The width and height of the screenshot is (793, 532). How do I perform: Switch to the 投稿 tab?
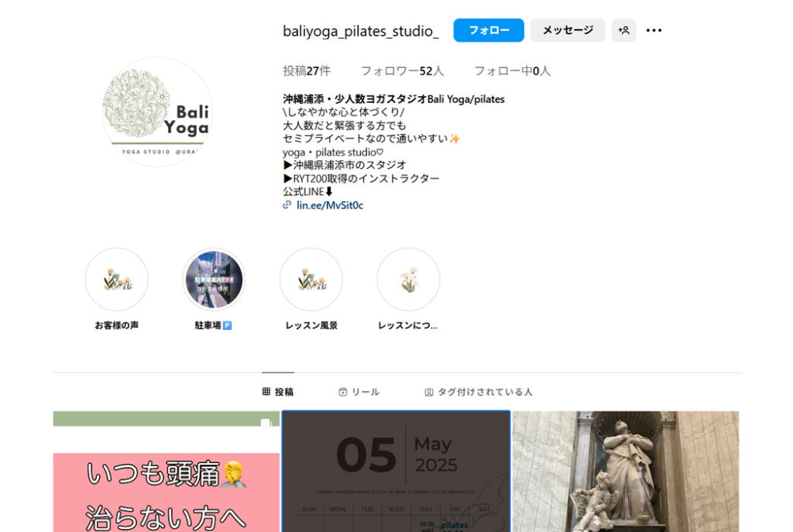click(278, 392)
